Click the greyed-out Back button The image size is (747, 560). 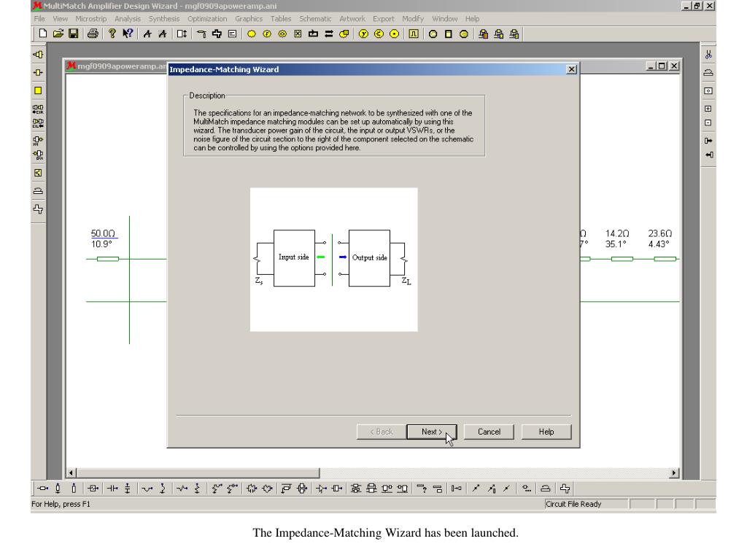pos(381,432)
